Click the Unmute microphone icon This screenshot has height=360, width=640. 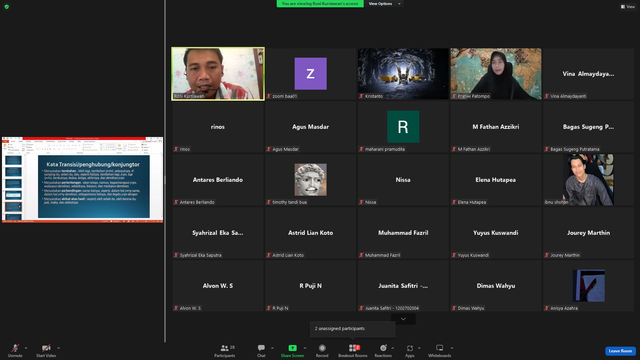15,348
